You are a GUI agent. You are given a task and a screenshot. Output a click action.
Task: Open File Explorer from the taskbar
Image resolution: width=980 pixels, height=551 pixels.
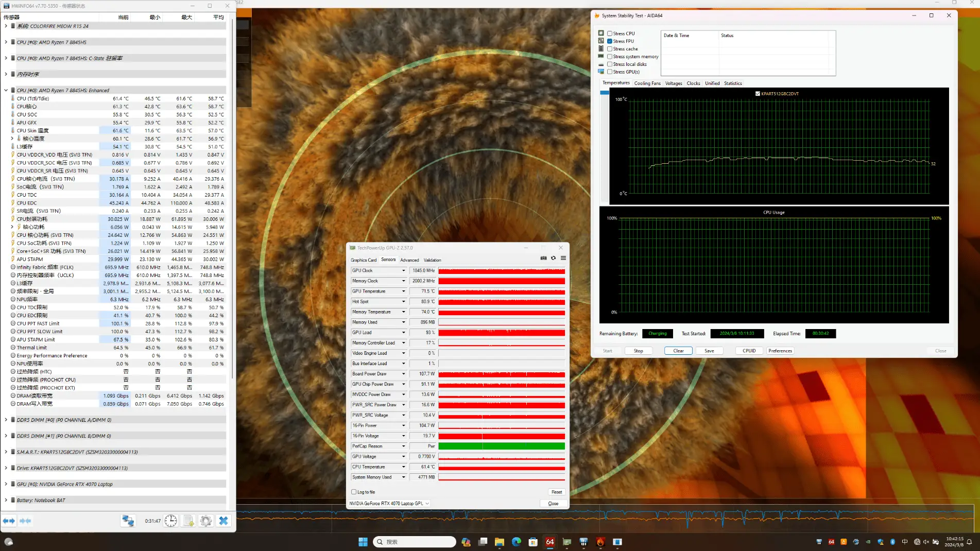[499, 542]
